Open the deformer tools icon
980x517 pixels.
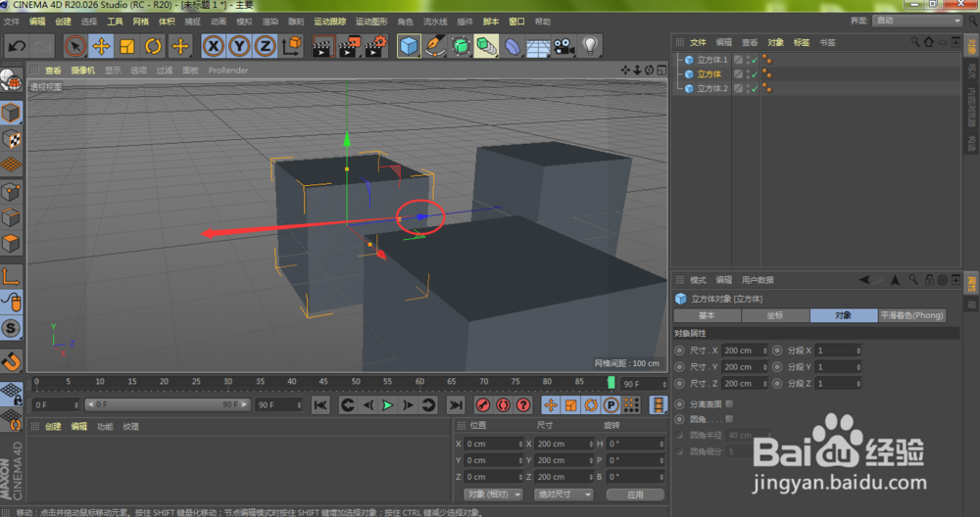click(x=513, y=46)
